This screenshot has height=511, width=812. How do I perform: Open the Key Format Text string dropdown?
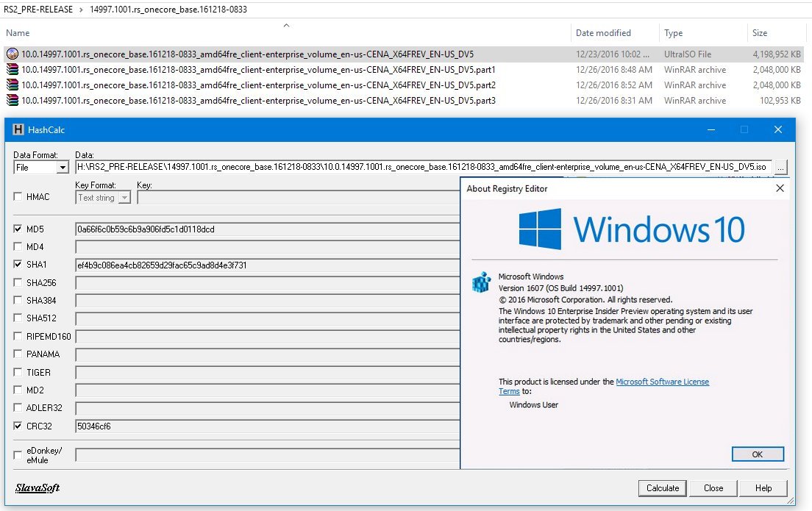pyautogui.click(x=124, y=197)
